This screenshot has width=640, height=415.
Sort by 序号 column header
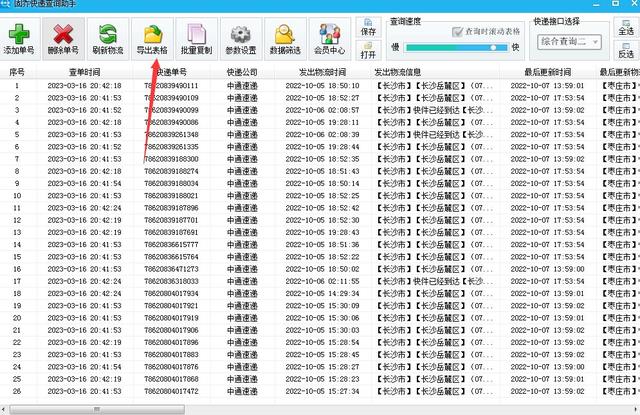(17, 72)
